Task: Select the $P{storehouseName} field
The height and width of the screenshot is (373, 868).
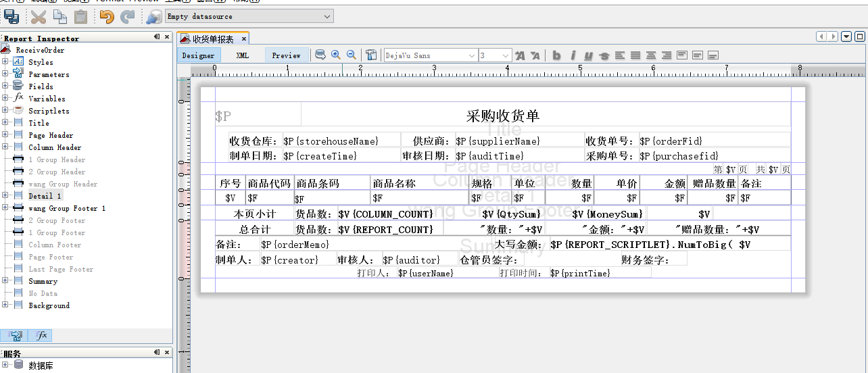Action: point(341,141)
